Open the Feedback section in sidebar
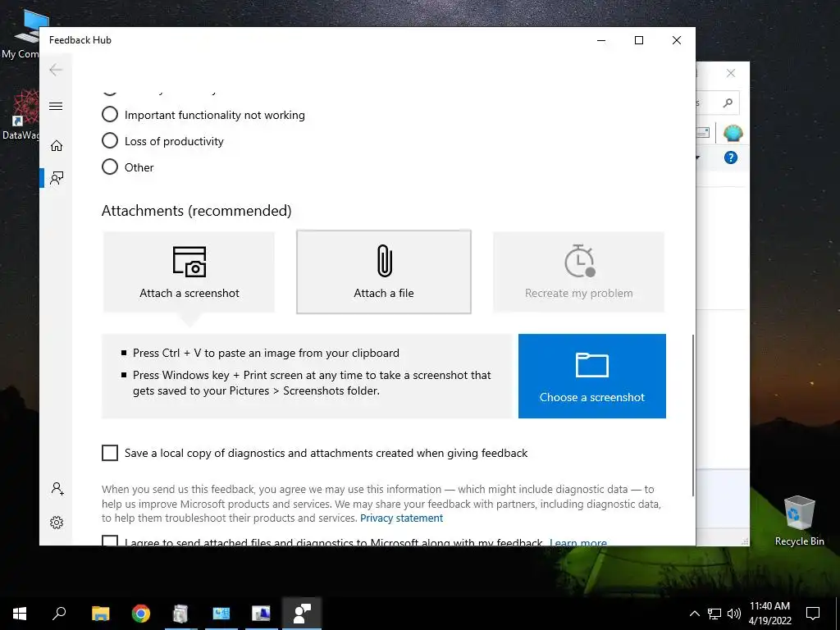The height and width of the screenshot is (630, 840). 57,178
